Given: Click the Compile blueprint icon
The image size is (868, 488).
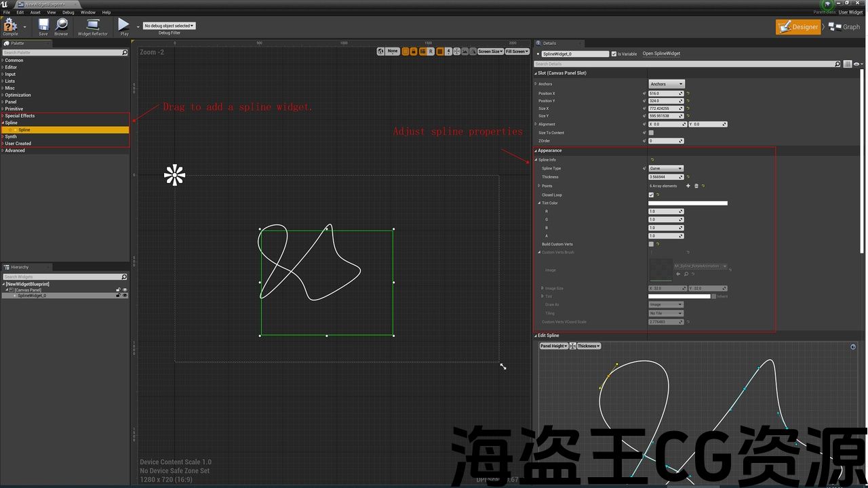Looking at the screenshot, I should tap(10, 26).
